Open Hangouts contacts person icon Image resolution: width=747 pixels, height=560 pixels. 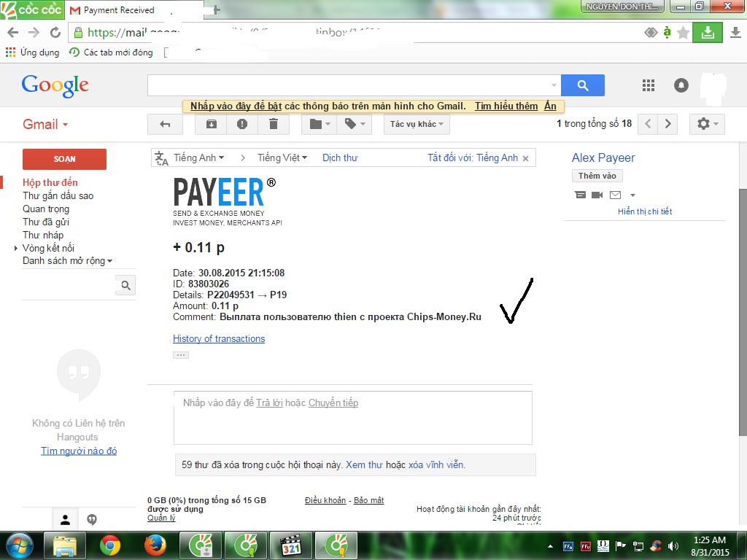click(65, 519)
